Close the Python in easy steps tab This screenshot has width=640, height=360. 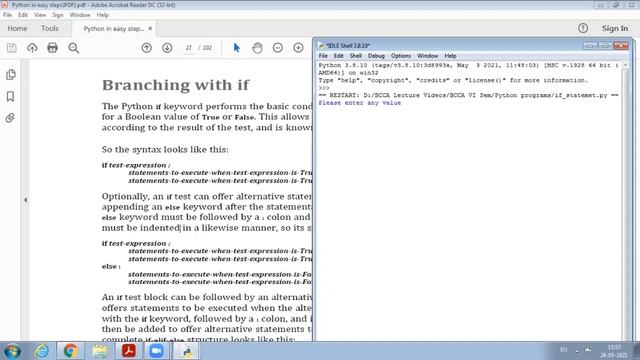(x=150, y=29)
